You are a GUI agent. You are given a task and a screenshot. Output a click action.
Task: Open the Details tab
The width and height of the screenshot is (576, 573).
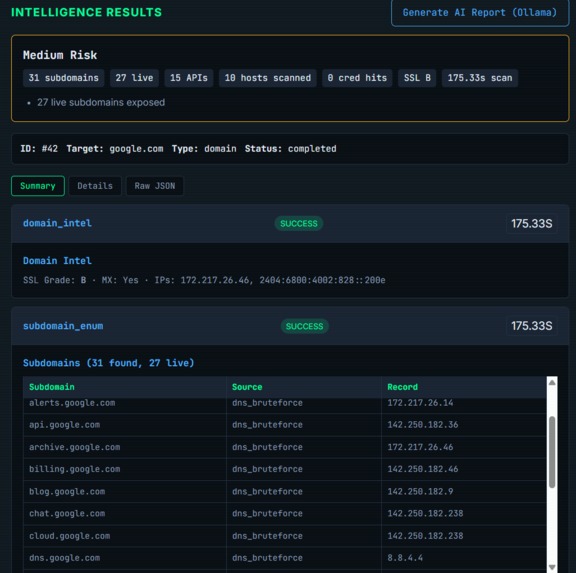tap(95, 186)
